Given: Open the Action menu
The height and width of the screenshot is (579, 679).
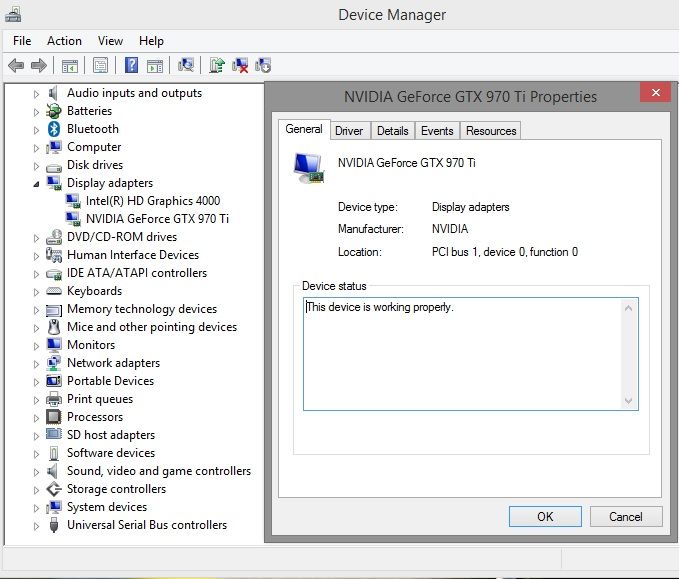Looking at the screenshot, I should [64, 41].
